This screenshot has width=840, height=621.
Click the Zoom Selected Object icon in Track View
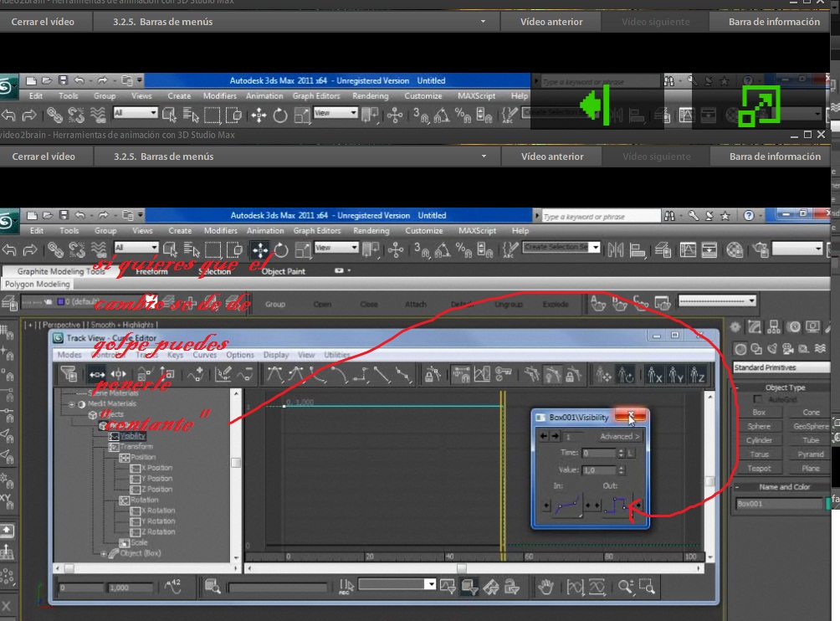click(x=213, y=588)
